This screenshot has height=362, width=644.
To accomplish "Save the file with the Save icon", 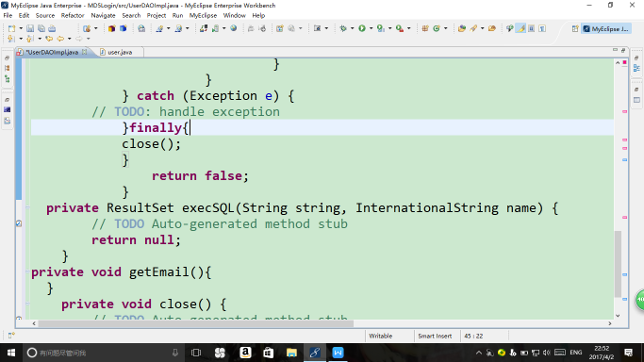I will (x=30, y=28).
